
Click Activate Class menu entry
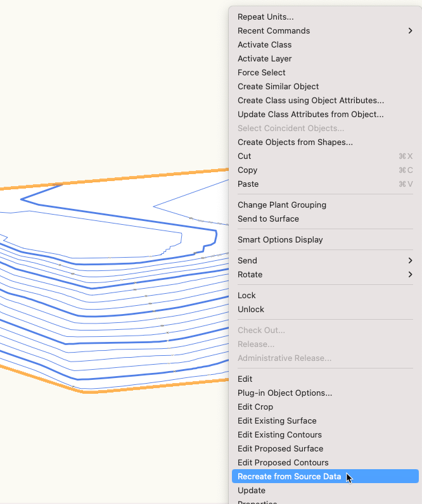[264, 45]
